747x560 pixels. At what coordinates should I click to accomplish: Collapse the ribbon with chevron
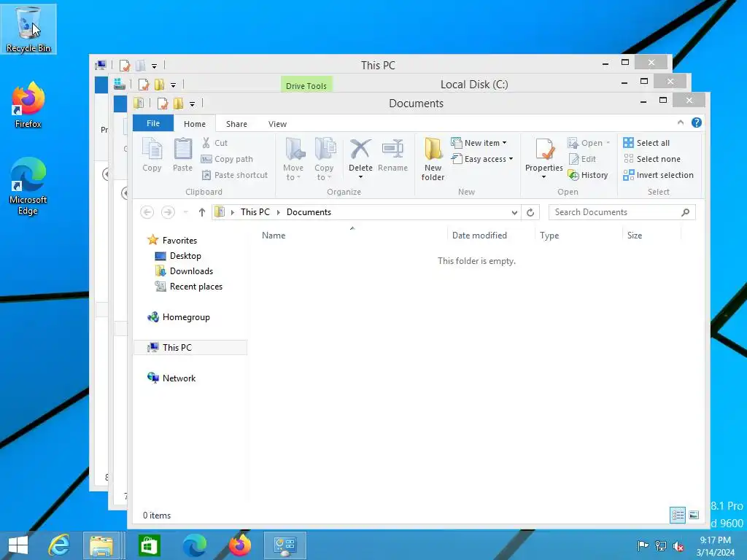click(x=681, y=122)
